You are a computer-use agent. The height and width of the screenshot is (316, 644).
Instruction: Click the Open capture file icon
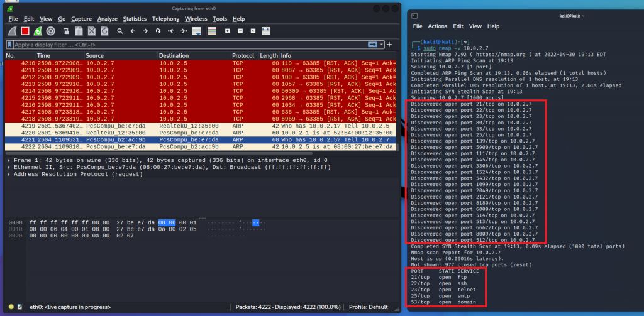[65, 31]
